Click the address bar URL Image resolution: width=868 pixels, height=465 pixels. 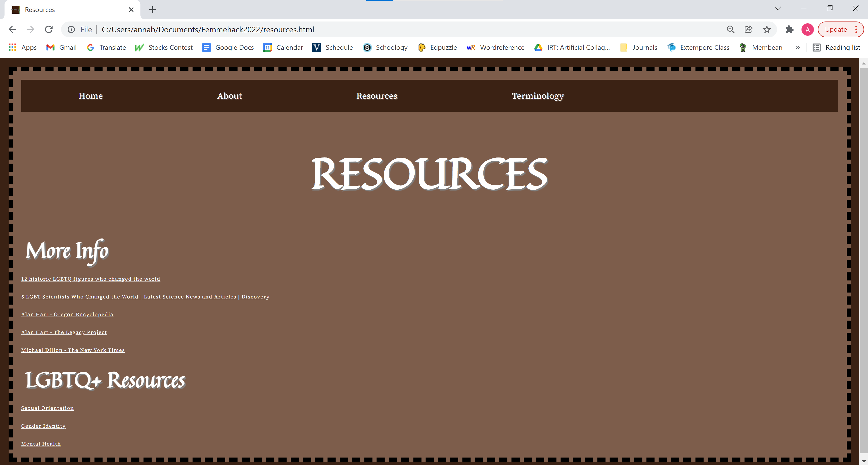(208, 30)
